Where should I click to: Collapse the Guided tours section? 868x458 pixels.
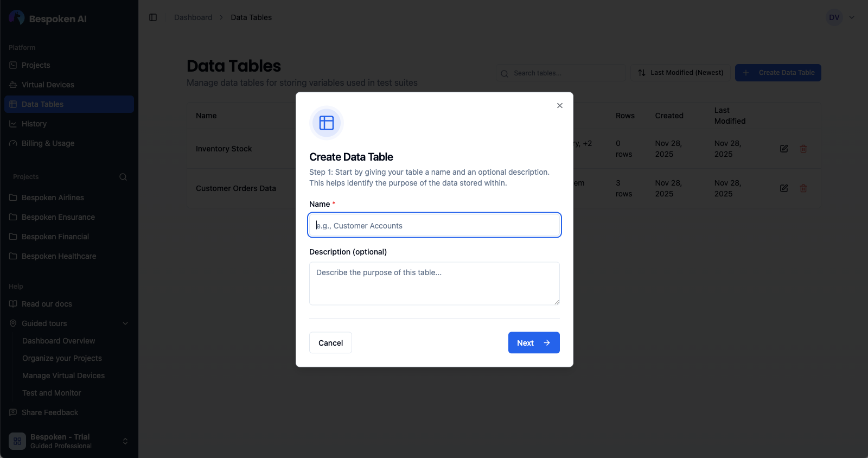click(x=125, y=323)
